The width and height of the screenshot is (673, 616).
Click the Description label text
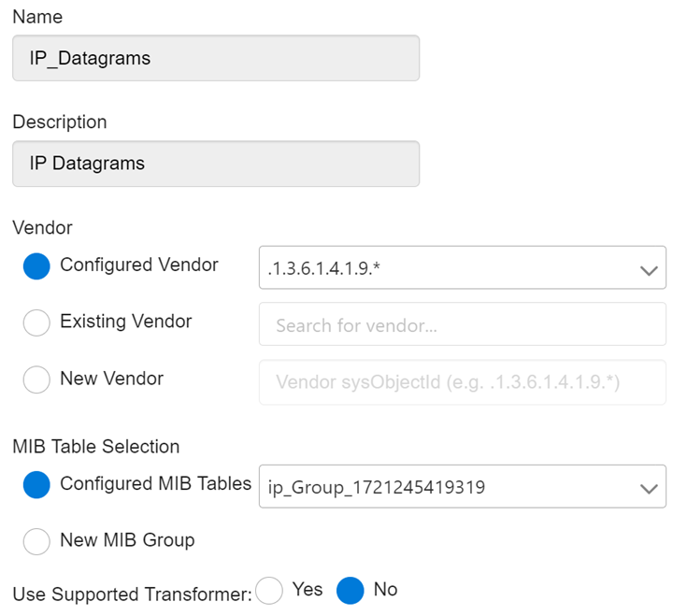pos(60,122)
